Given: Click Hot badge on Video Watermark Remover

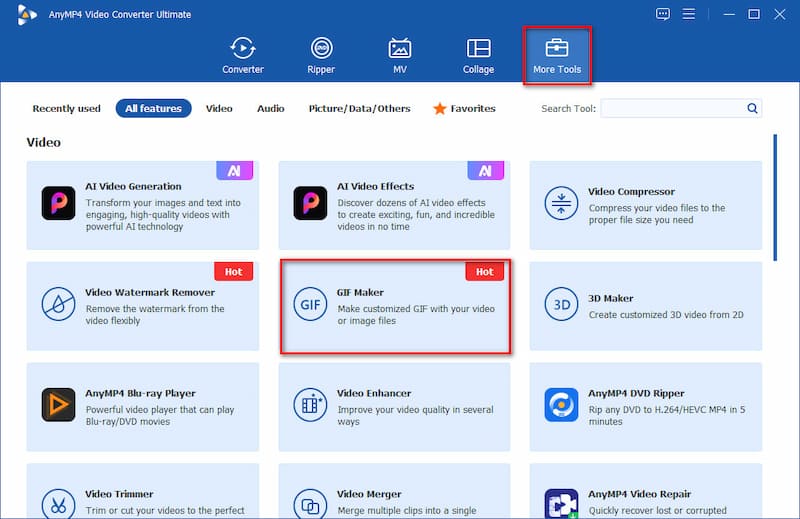Looking at the screenshot, I should click(x=233, y=271).
